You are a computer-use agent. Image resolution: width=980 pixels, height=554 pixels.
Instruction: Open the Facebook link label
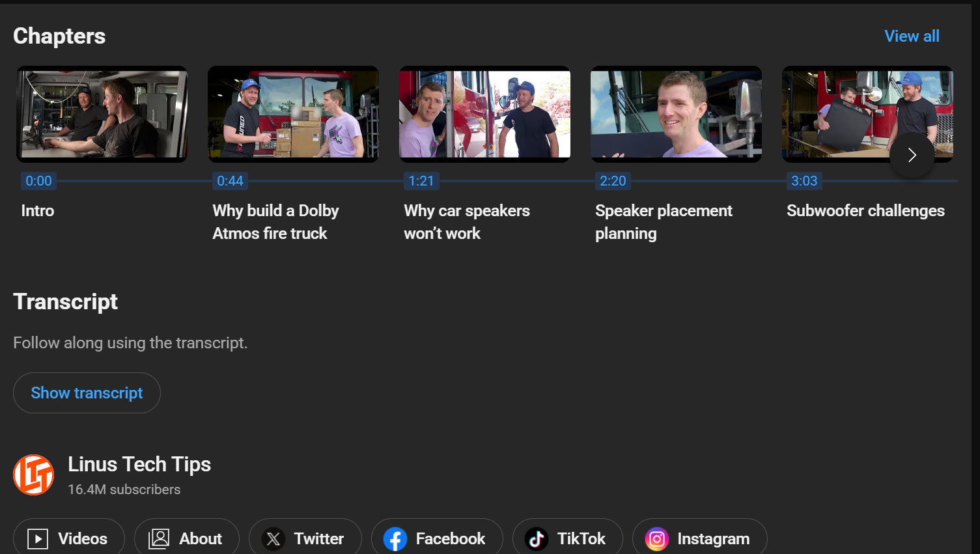pos(451,539)
